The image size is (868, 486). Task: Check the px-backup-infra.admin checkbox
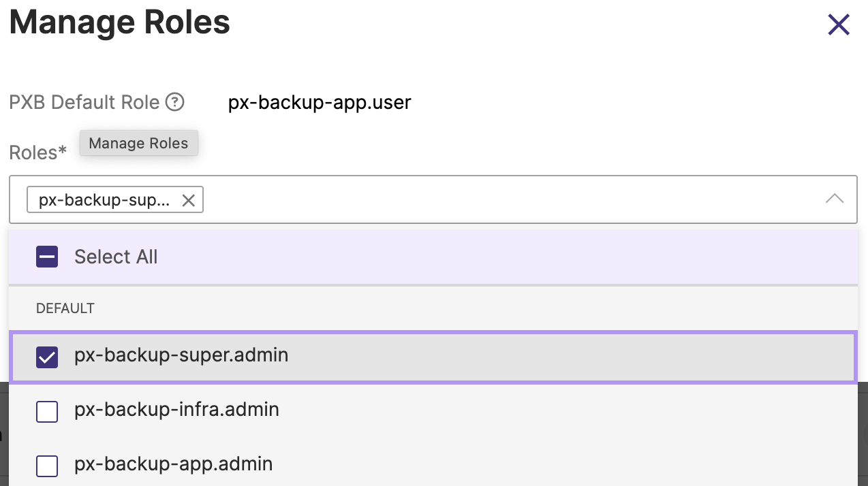tap(47, 411)
